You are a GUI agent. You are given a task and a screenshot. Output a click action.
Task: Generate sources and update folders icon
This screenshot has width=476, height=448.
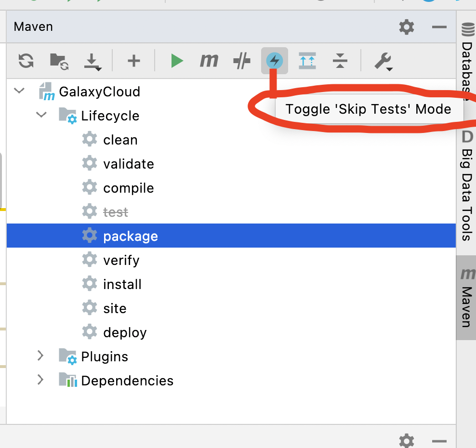[59, 61]
